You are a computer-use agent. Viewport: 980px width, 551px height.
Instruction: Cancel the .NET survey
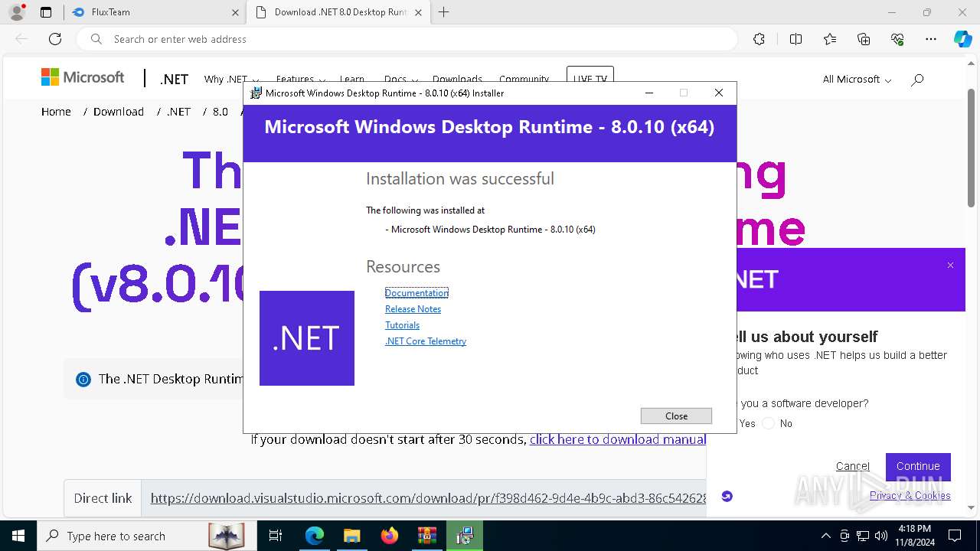click(x=852, y=466)
